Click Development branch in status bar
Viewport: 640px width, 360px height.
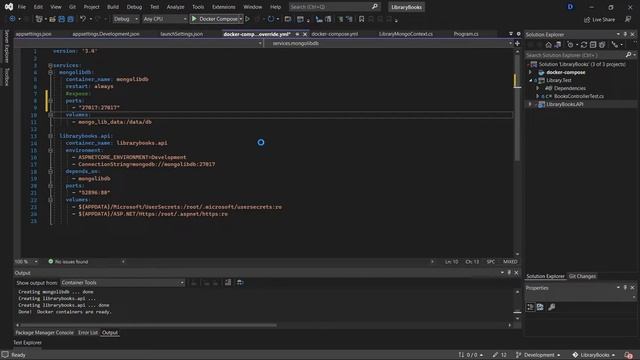538,355
